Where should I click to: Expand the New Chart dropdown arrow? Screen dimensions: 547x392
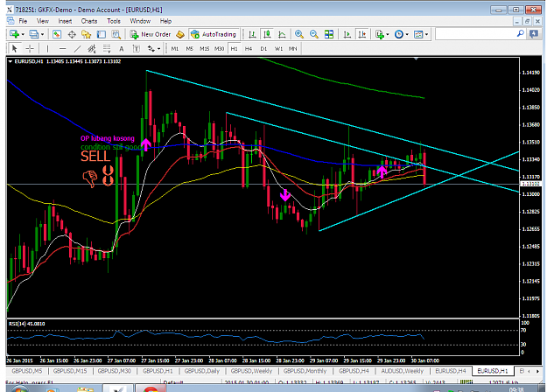(x=23, y=34)
